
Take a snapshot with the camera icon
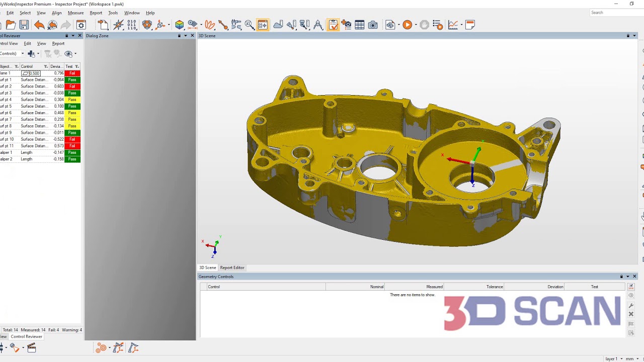coord(373,24)
